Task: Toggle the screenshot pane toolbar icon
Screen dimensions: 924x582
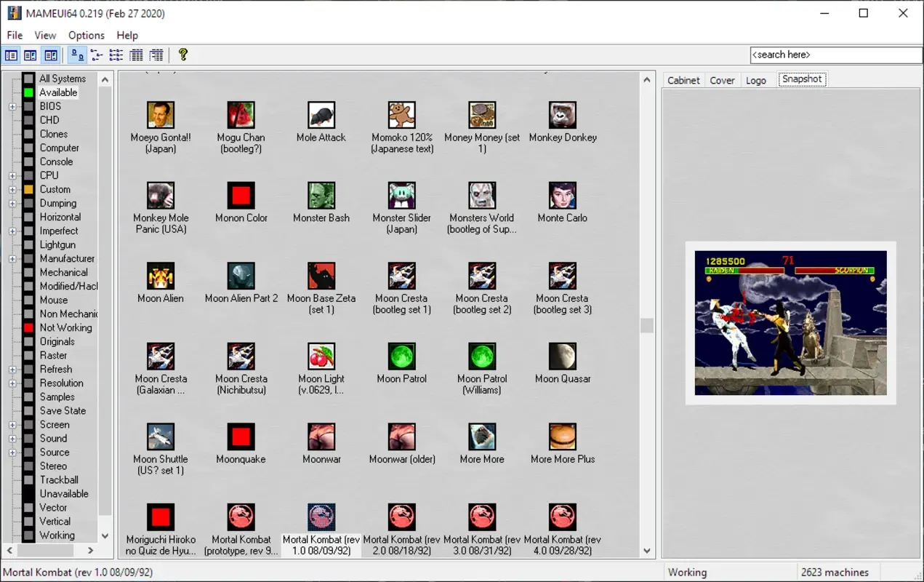Action: point(30,55)
